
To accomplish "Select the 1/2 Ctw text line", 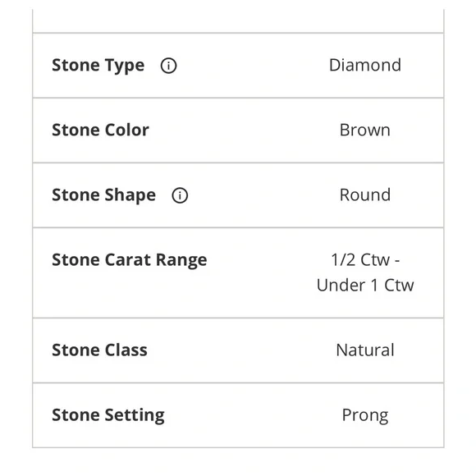I will click(x=365, y=260).
